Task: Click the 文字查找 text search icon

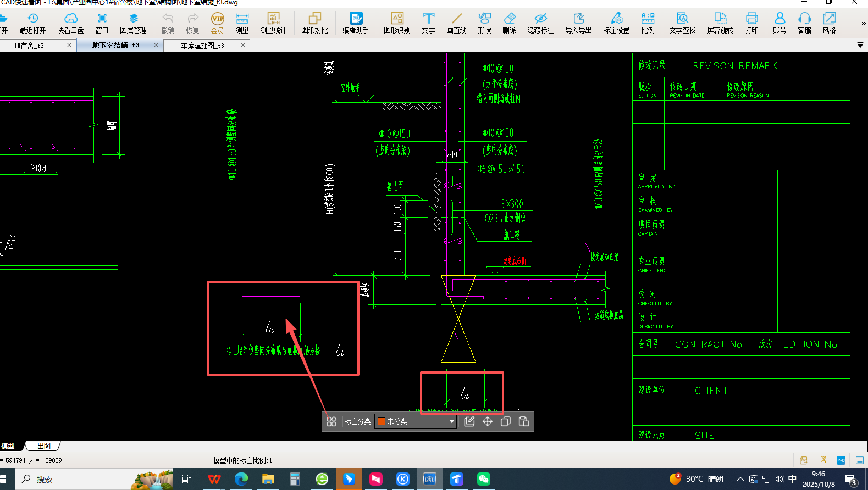Action: [x=682, y=23]
